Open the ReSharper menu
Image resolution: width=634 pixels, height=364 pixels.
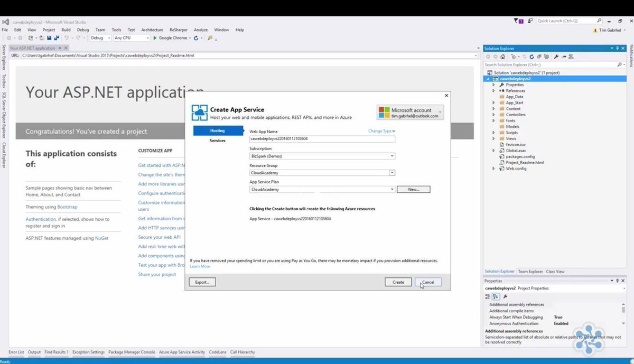click(179, 30)
